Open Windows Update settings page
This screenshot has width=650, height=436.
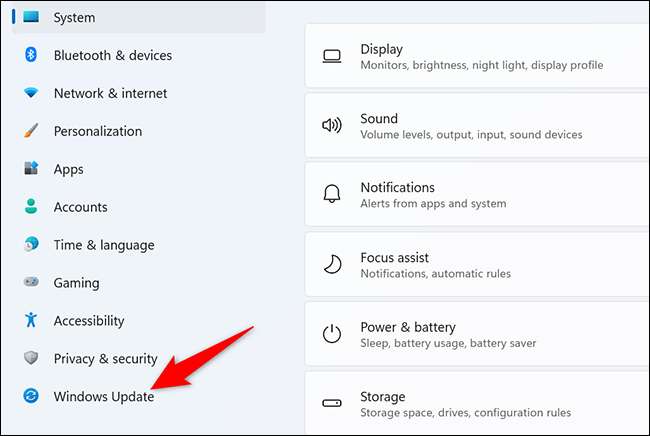tap(104, 397)
